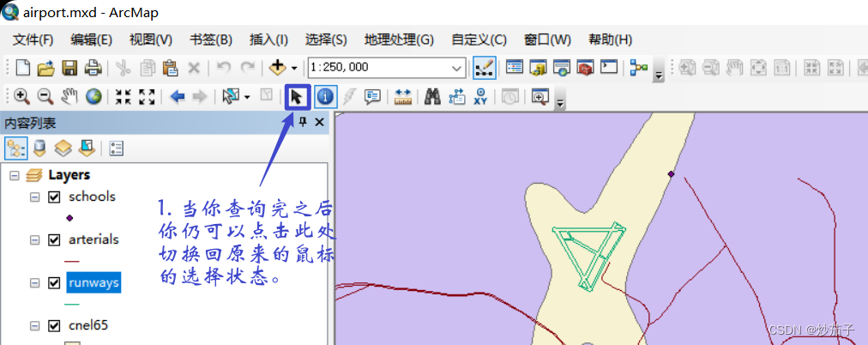This screenshot has height=345, width=868.
Task: Open Tools toolbar options arrow
Action: [x=560, y=104]
